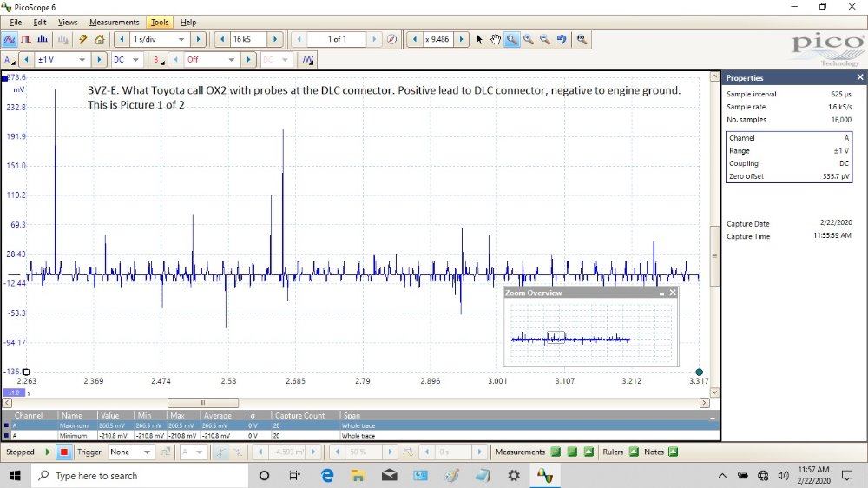Select the Minimum measurement row
Image resolution: width=868 pixels, height=488 pixels.
coord(360,435)
